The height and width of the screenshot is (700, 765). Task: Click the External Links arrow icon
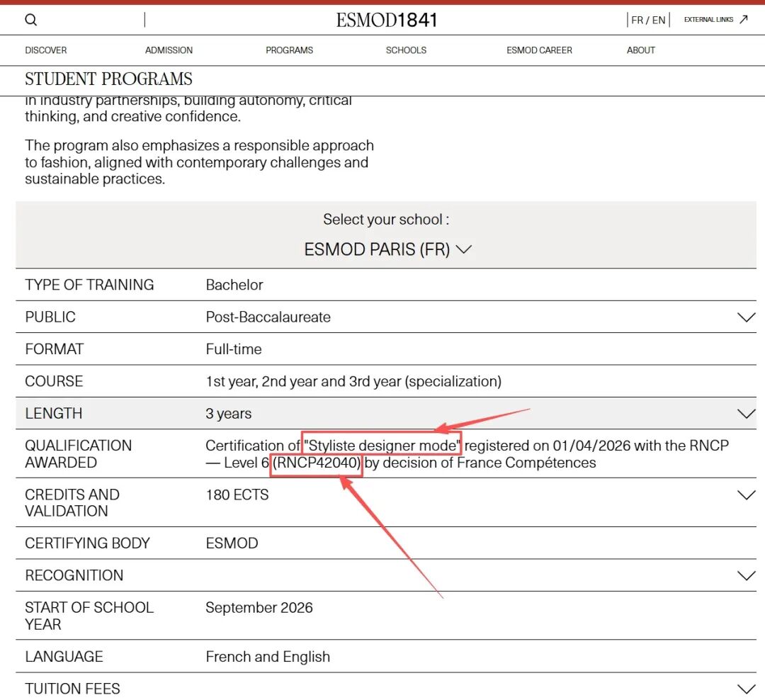[x=744, y=19]
